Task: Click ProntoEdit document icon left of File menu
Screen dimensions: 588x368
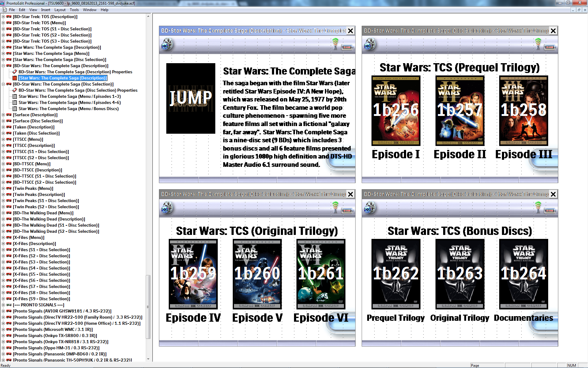Action: coord(5,10)
